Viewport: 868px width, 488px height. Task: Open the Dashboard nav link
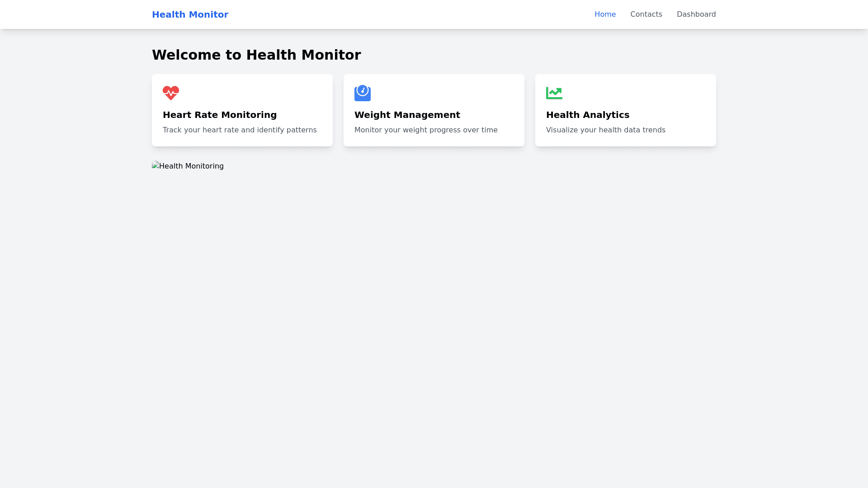click(696, 14)
